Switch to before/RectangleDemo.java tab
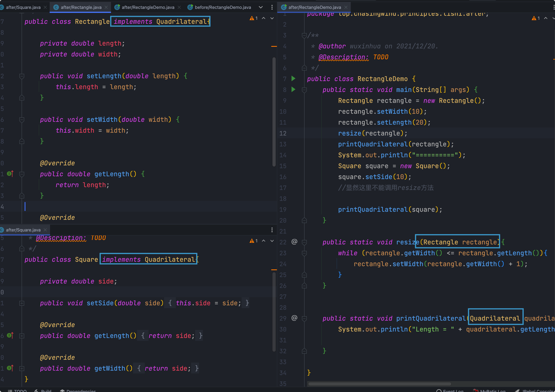 [222, 7]
